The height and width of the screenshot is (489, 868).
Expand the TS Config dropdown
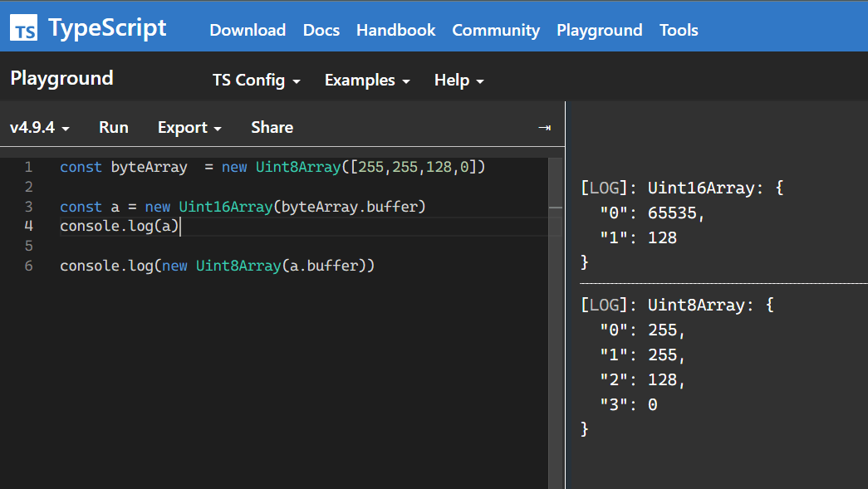tap(257, 81)
